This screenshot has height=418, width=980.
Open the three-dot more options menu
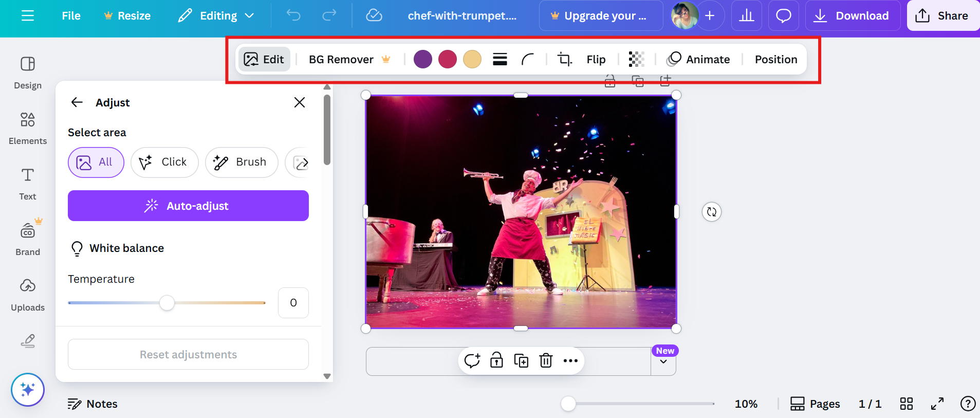pos(570,361)
